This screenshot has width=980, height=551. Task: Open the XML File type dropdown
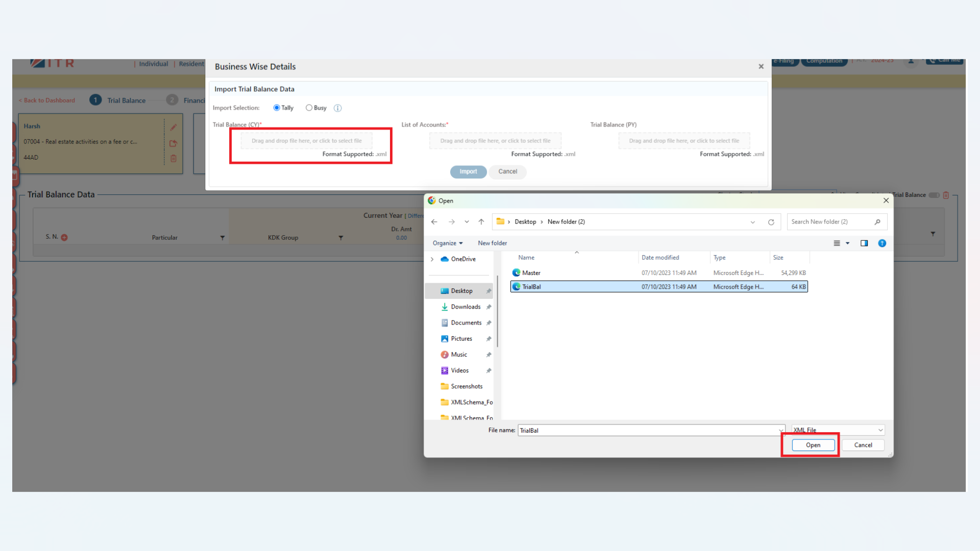[x=838, y=430]
